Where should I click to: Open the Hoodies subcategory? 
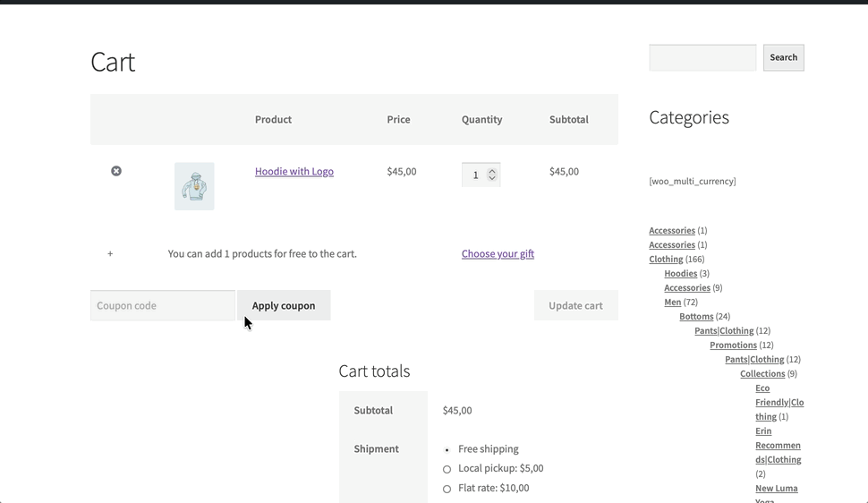point(680,274)
